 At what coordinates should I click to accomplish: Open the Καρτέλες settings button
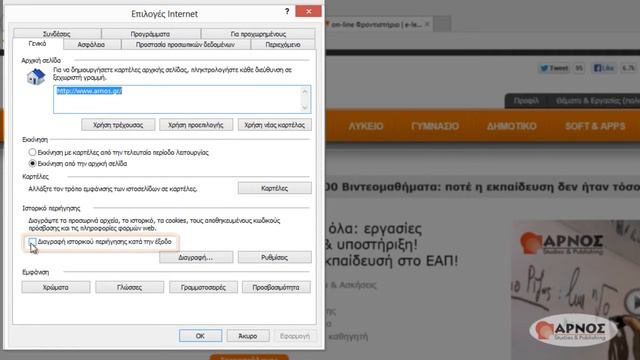pos(274,188)
